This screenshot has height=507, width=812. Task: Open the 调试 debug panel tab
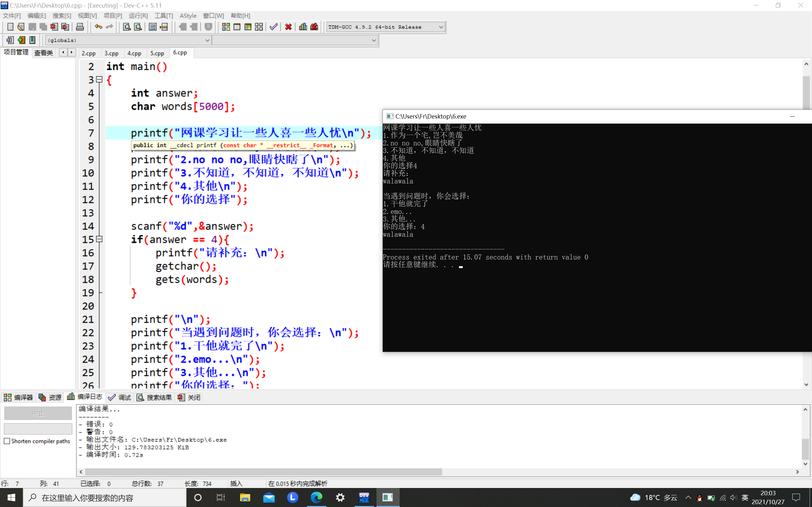[x=120, y=397]
